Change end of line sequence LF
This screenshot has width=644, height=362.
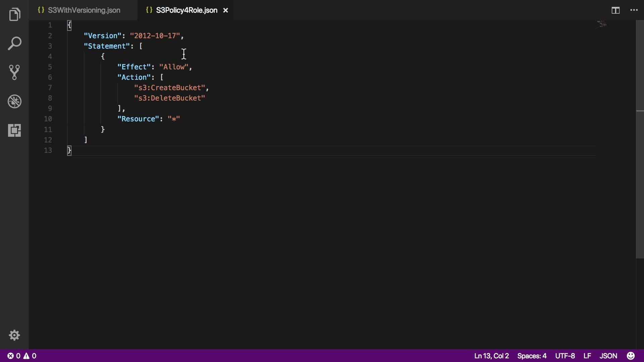[587, 356]
